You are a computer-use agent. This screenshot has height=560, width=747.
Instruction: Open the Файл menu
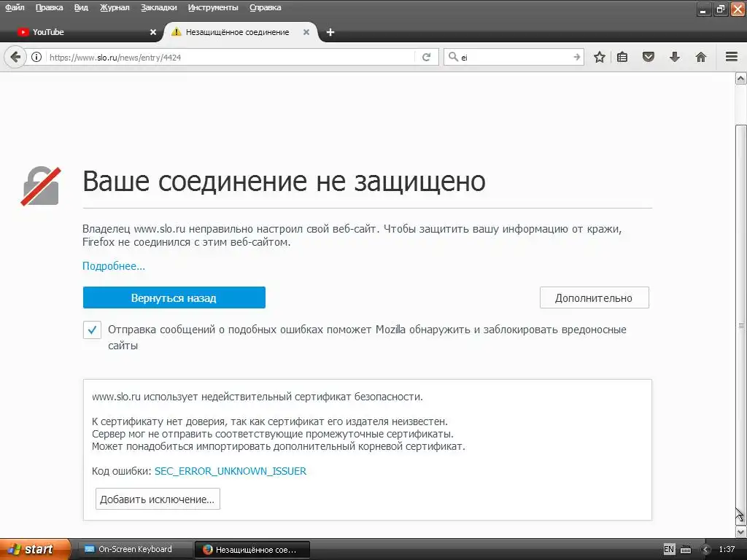pyautogui.click(x=15, y=7)
